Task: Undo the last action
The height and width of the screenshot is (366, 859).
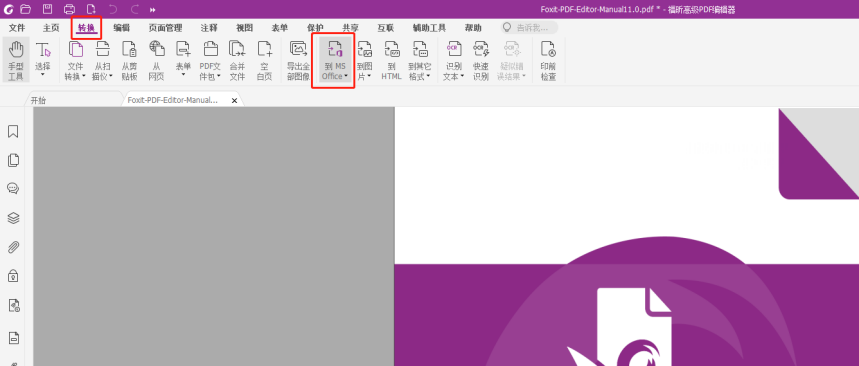Action: tap(113, 9)
